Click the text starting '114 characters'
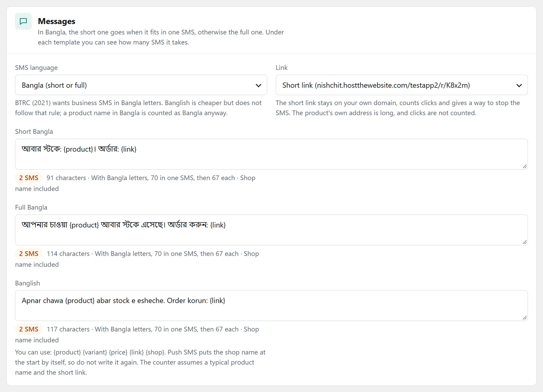 tap(137, 259)
